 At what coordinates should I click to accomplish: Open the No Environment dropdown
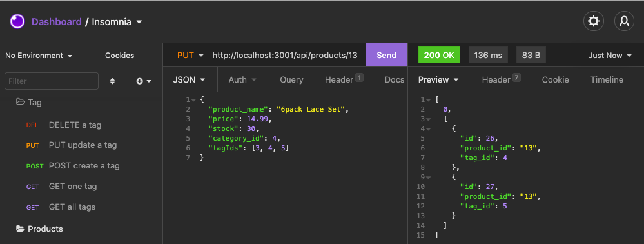[39, 55]
